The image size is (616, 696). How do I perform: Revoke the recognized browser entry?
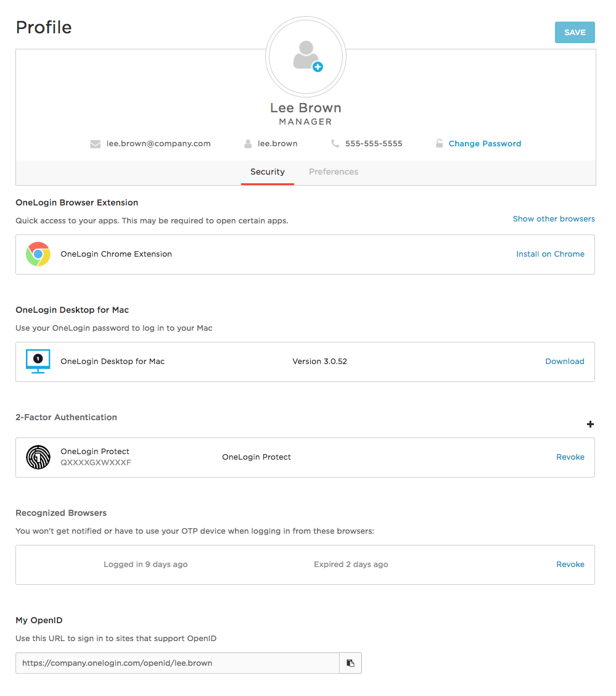[570, 565]
